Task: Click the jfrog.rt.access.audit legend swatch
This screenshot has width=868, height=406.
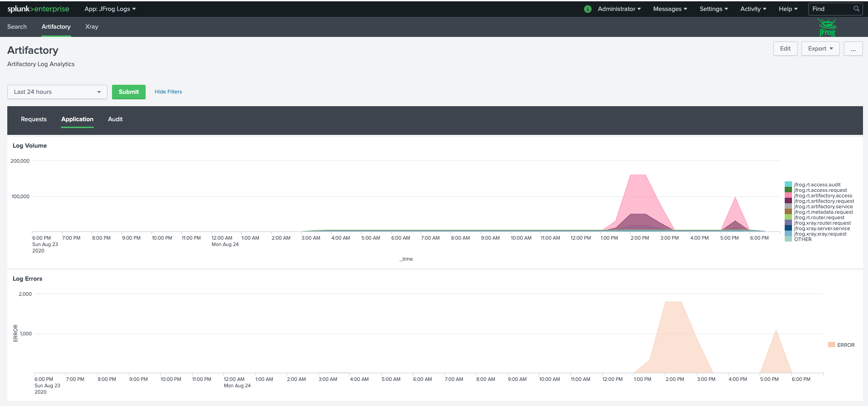Action: point(788,185)
